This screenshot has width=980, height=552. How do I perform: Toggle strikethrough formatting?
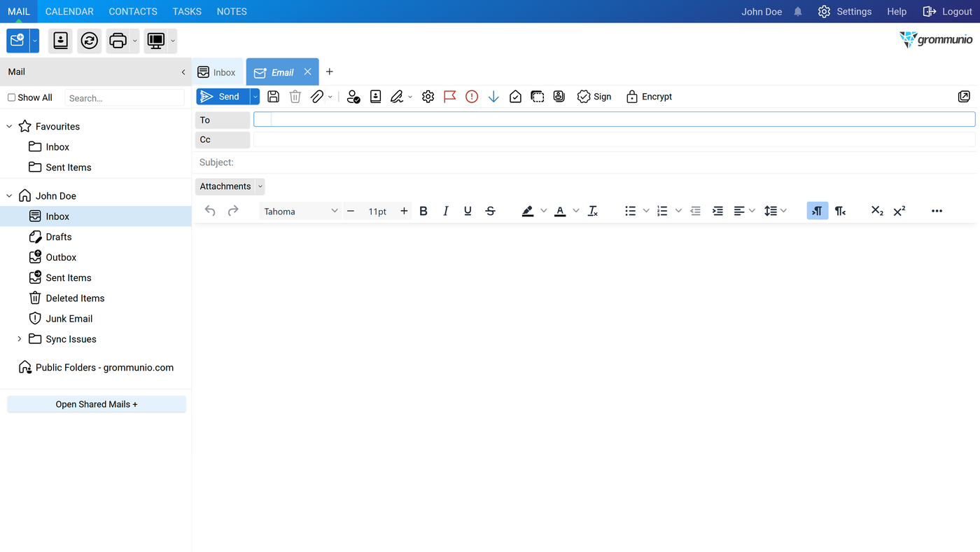[490, 211]
